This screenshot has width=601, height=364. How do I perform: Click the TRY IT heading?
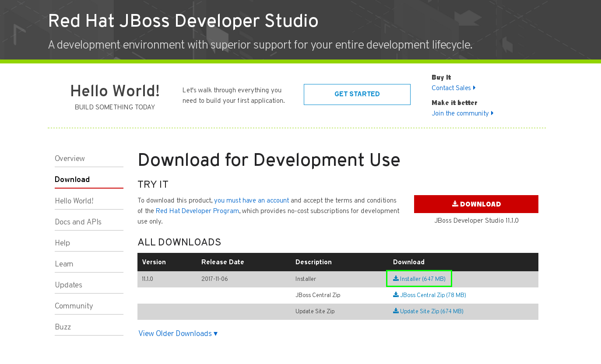pos(153,185)
